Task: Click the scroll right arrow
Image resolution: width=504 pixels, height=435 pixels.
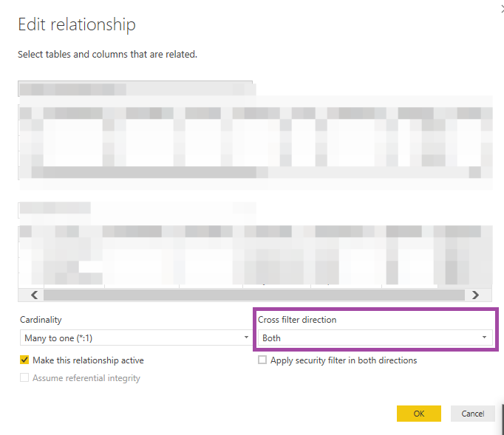Action: coord(475,295)
